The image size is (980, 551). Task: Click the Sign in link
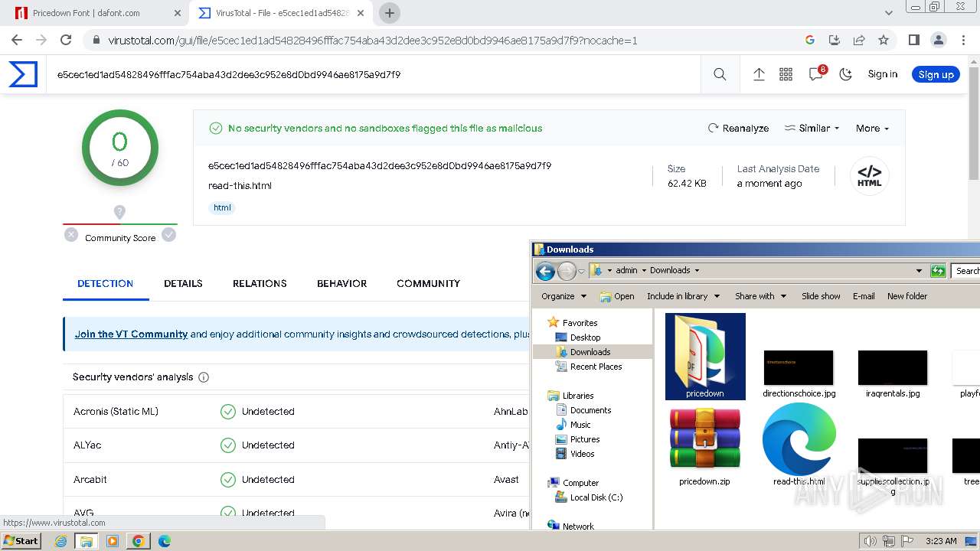pos(882,74)
